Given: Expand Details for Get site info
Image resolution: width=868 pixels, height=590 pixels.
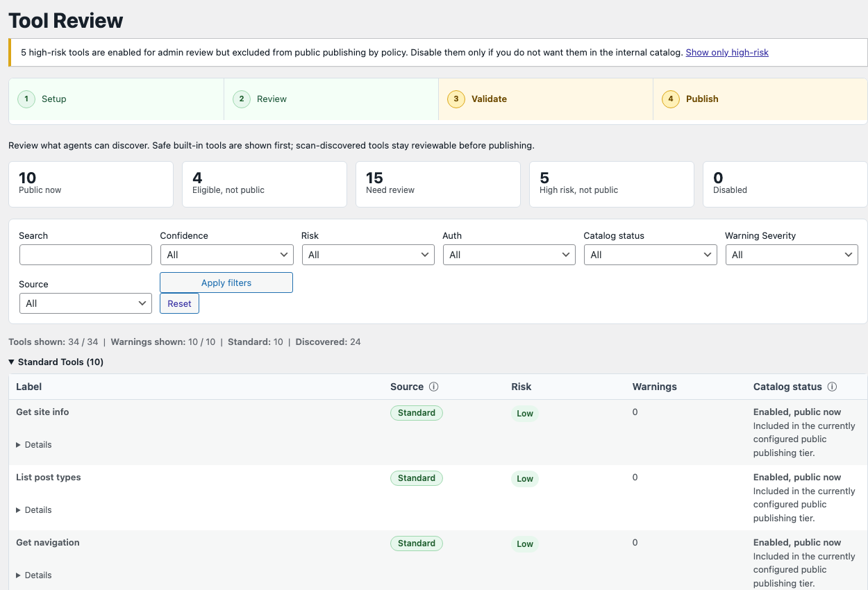Looking at the screenshot, I should (x=34, y=444).
